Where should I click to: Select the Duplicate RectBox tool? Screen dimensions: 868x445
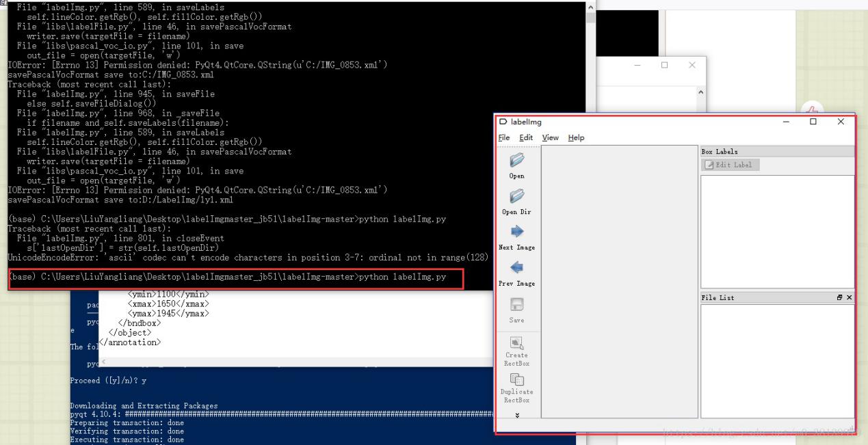(517, 379)
